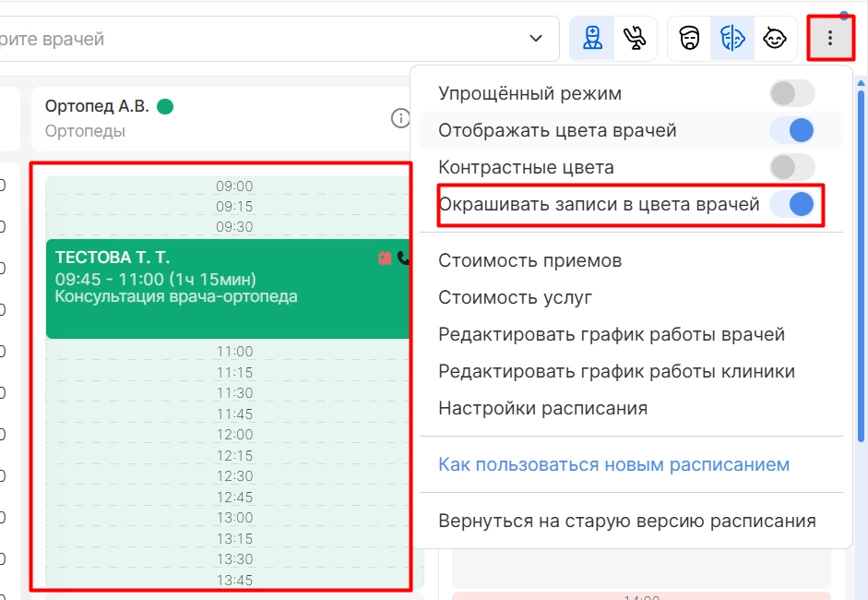
Task: Expand the doctors selection dropdown arrow
Action: (535, 38)
